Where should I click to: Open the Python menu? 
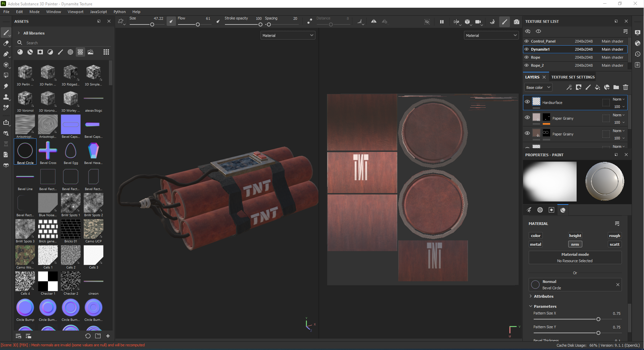[x=120, y=11]
